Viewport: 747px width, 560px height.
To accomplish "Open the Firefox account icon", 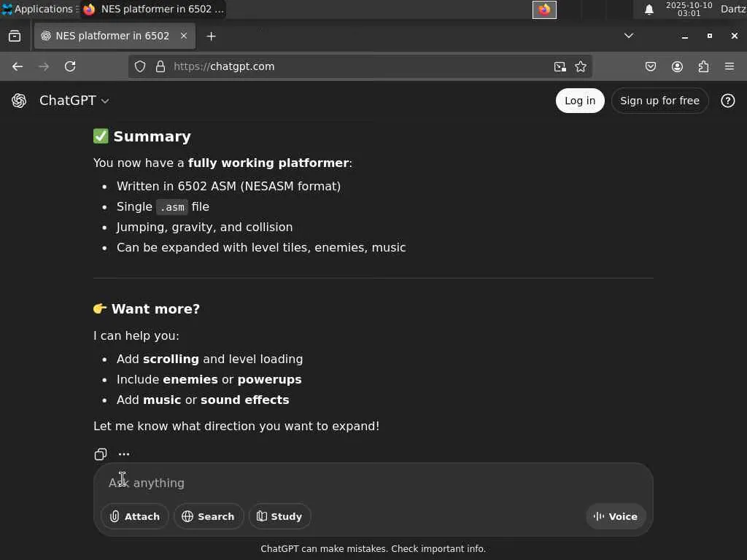I will click(x=677, y=66).
